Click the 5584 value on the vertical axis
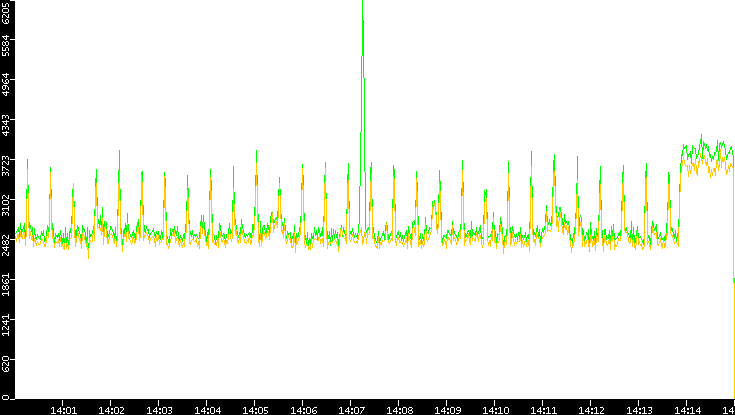735x415 pixels. point(6,45)
